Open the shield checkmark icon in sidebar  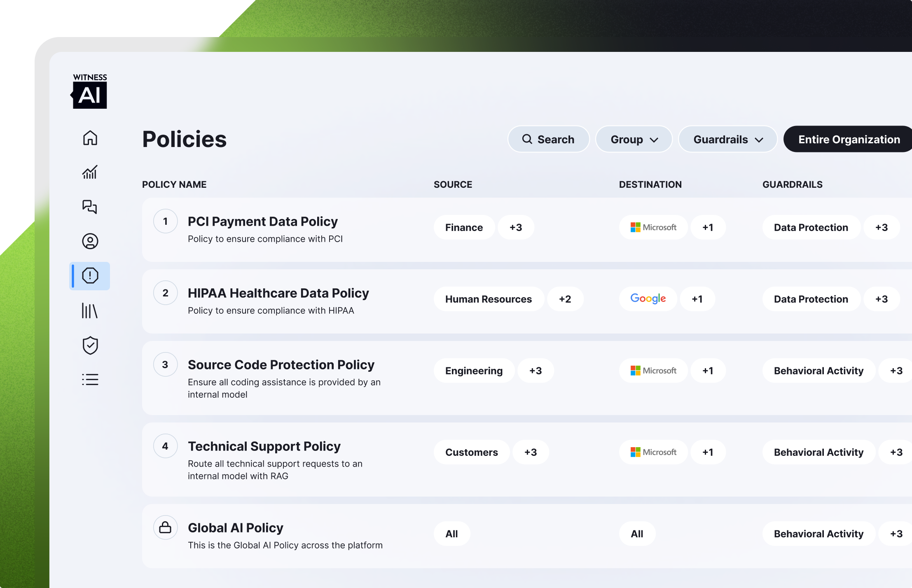(90, 345)
